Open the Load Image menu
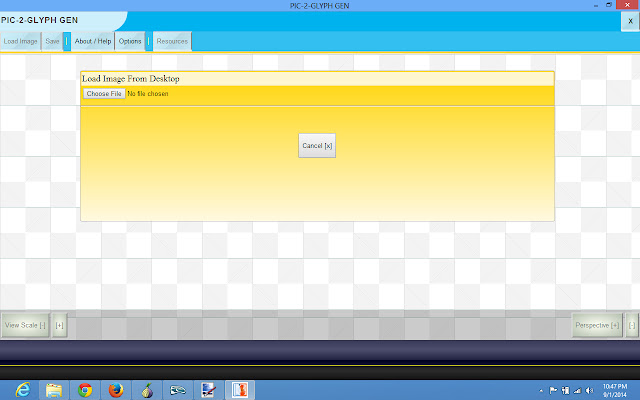 pos(20,41)
